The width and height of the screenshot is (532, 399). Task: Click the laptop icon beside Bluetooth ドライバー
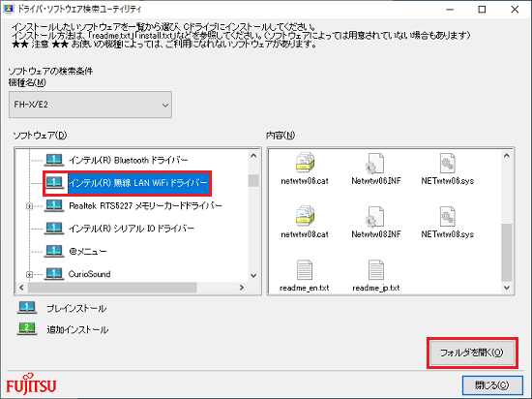click(x=54, y=160)
